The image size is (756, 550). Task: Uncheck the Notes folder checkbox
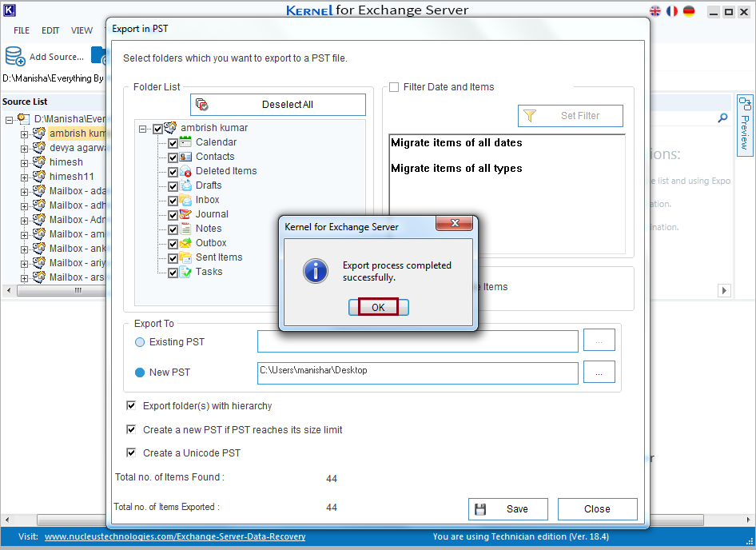pyautogui.click(x=173, y=229)
